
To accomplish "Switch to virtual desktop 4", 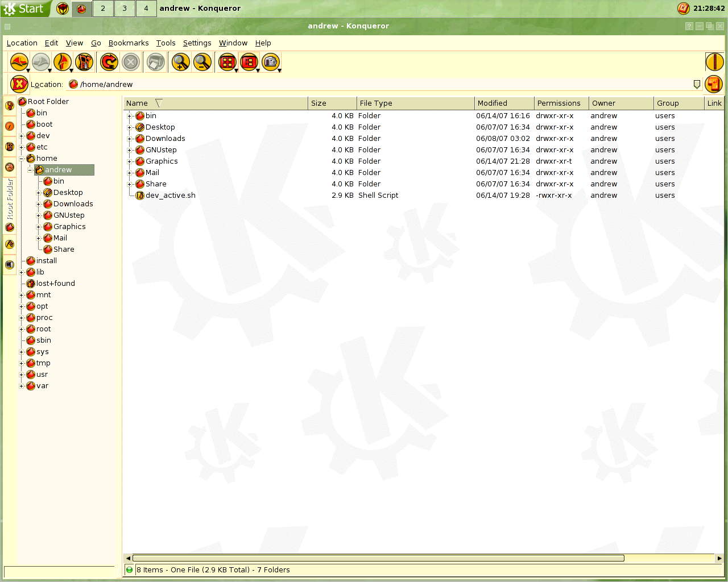I will coord(146,9).
